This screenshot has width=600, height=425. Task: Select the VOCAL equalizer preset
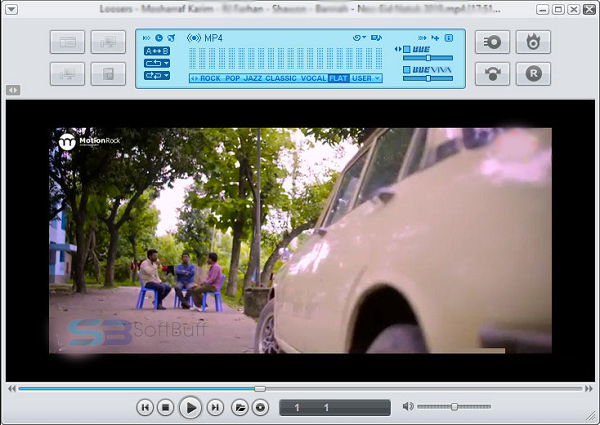314,78
